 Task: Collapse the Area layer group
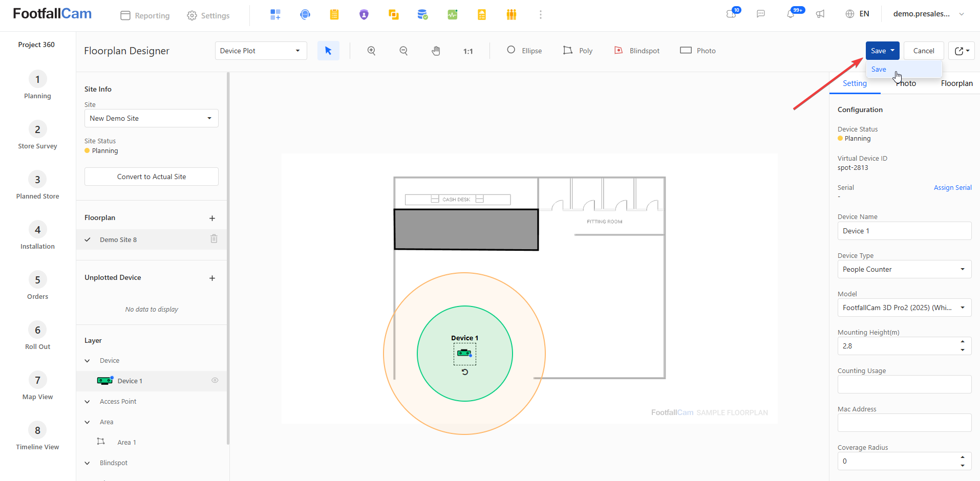click(88, 422)
